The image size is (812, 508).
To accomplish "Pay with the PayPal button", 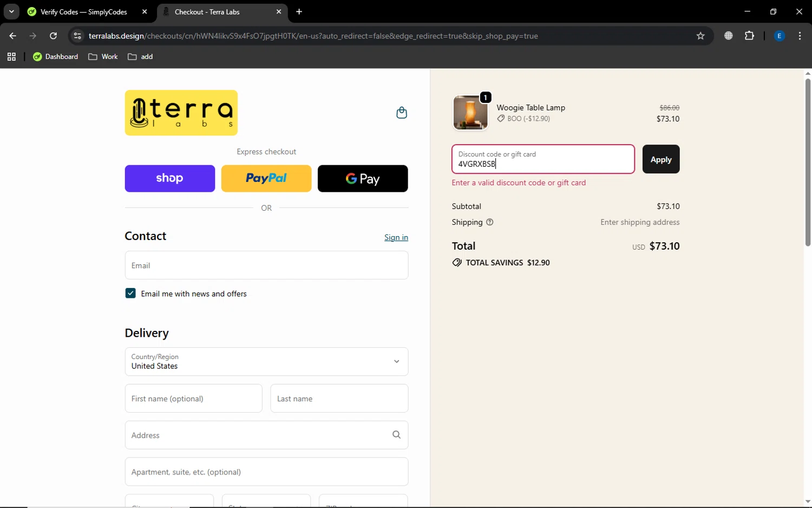I will [x=266, y=178].
